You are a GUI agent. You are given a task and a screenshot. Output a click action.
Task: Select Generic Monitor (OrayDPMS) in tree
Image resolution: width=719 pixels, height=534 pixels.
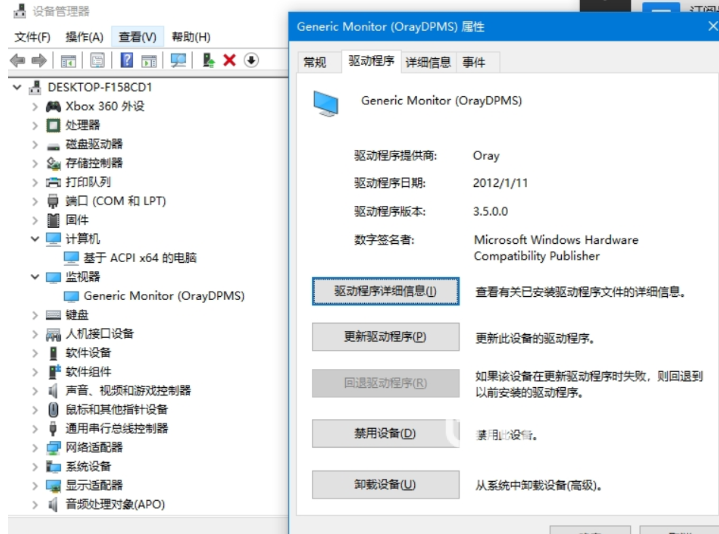(164, 296)
